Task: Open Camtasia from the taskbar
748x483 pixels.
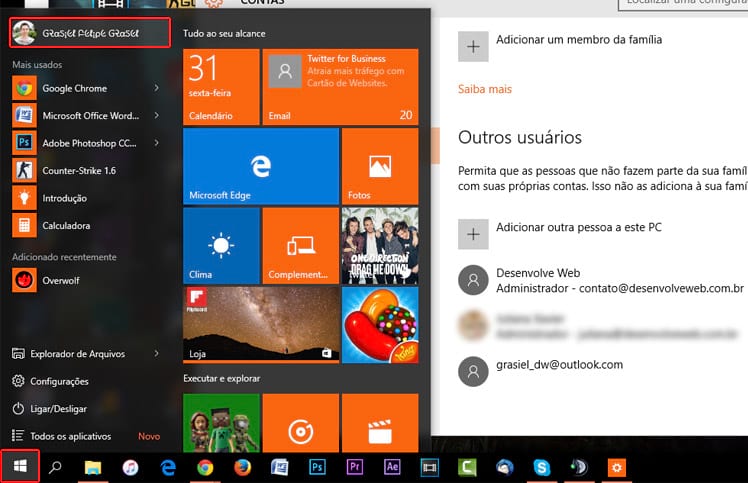Action: tap(467, 467)
